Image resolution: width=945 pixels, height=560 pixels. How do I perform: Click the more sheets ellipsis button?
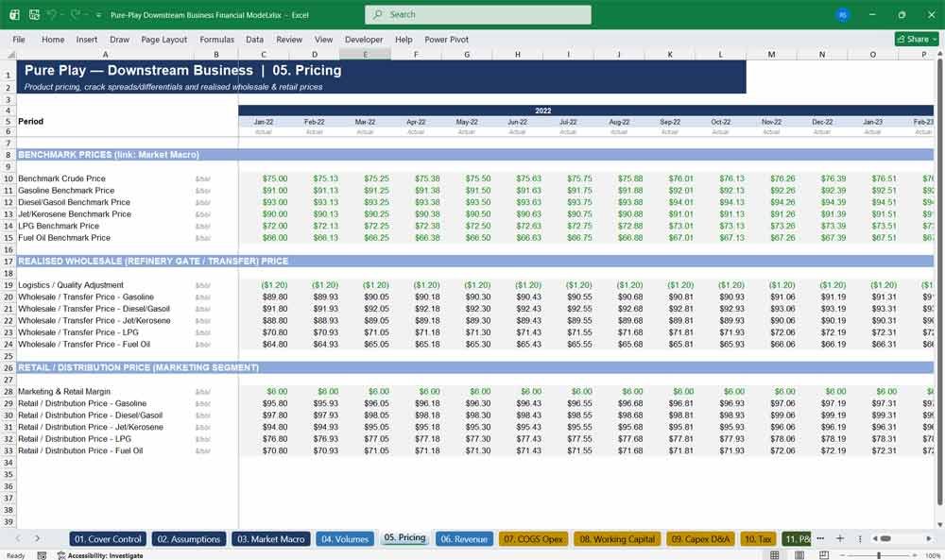[820, 538]
